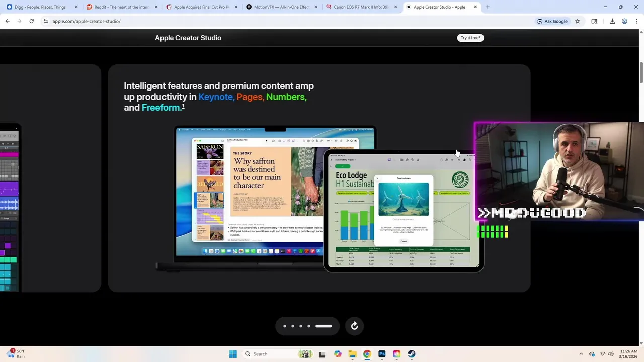Replay the carousel with the circular arrow
The image size is (644, 362).
click(354, 326)
